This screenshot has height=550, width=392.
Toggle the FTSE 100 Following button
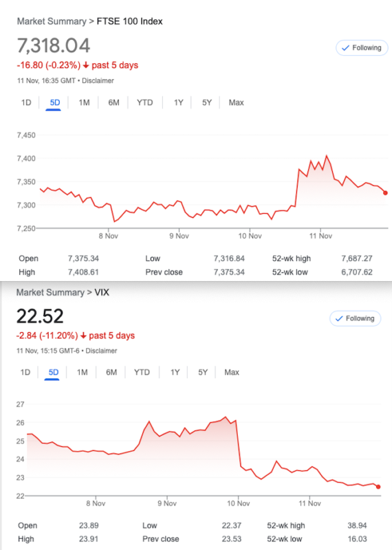click(x=362, y=47)
